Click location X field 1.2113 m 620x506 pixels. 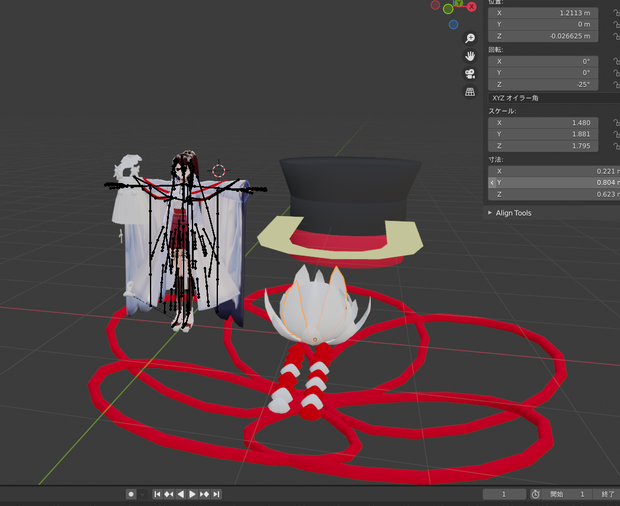[x=543, y=13]
